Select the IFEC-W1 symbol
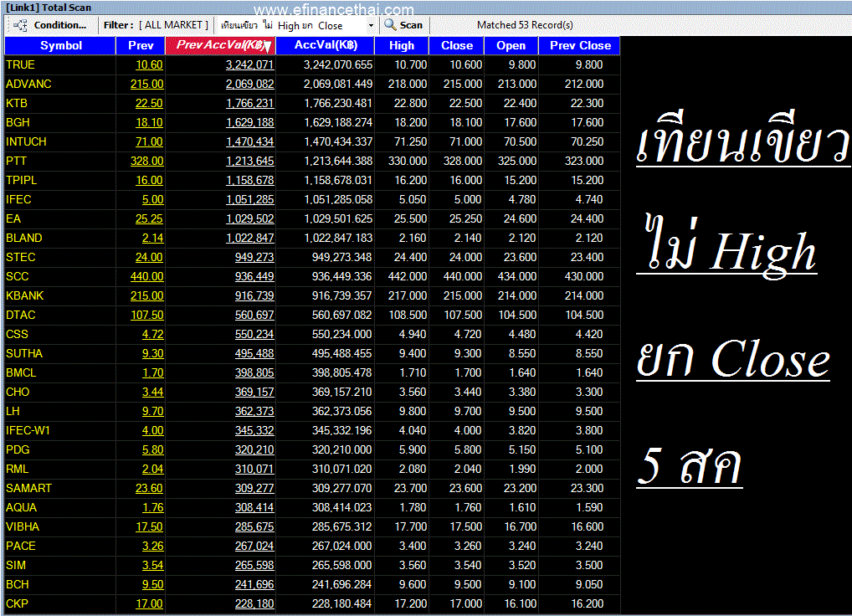 tap(28, 431)
